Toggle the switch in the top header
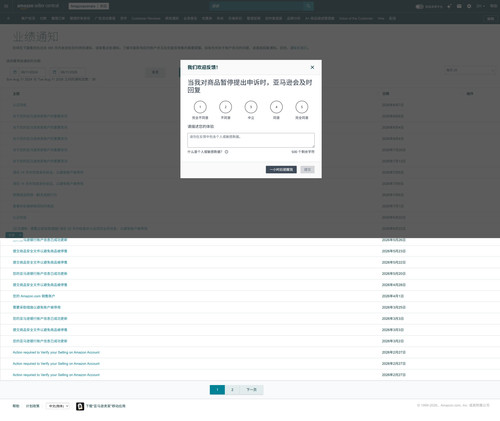The height and width of the screenshot is (421, 500). point(419,6)
